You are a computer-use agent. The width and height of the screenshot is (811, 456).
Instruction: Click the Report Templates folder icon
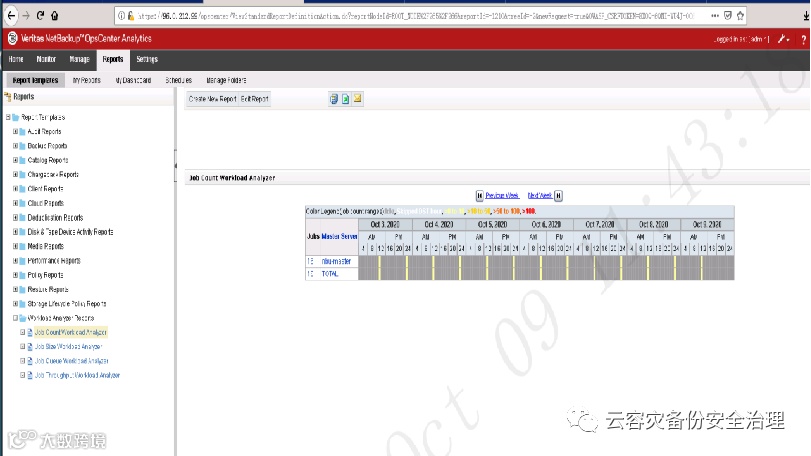coord(16,117)
